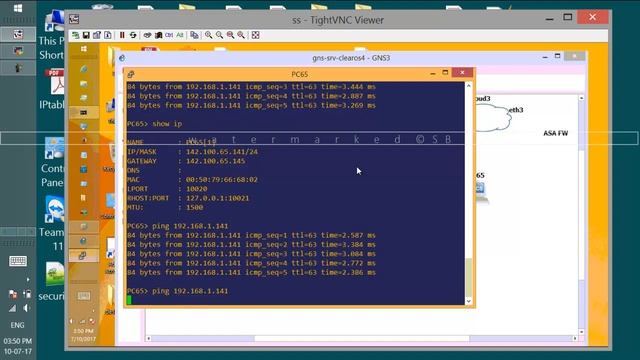The height and width of the screenshot is (360, 640).
Task: Toggle the Alt key in TightVNC toolbar
Action: [x=180, y=35]
